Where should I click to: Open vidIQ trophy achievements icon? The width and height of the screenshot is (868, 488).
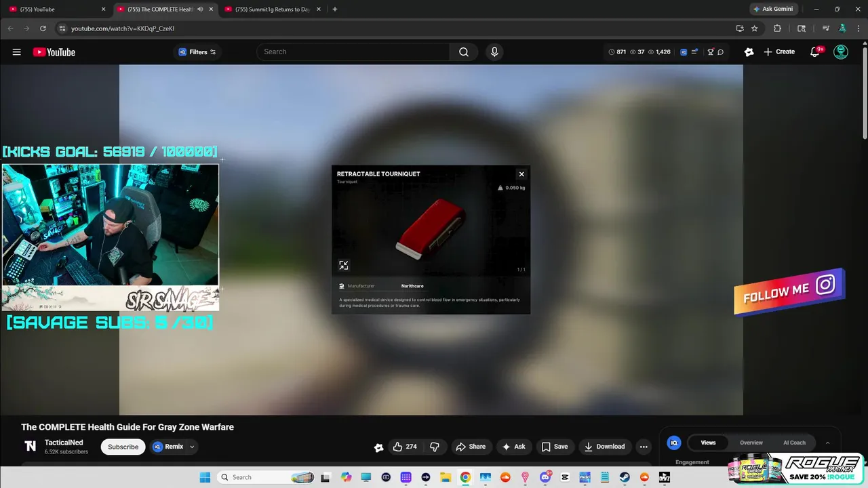[x=711, y=52]
